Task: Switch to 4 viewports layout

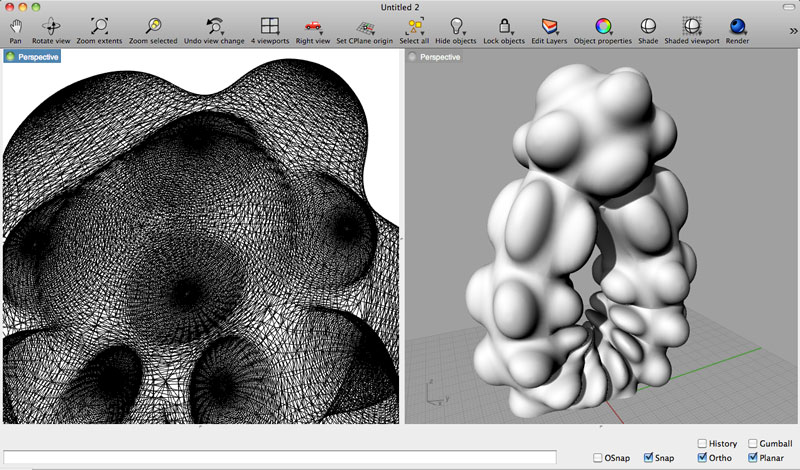Action: coord(270,26)
